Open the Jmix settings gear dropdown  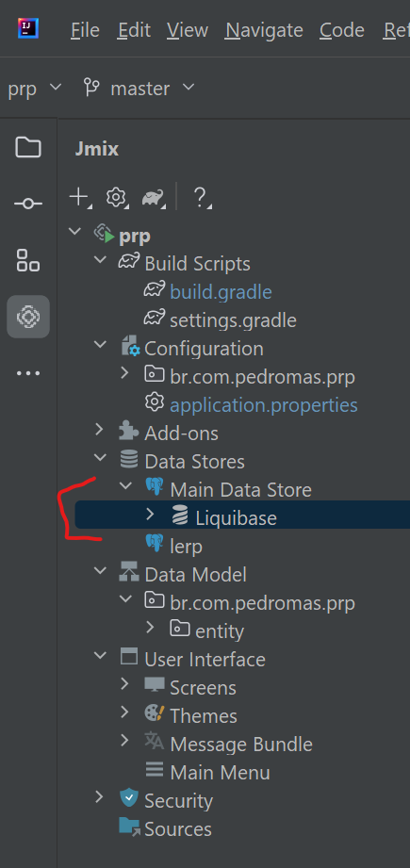click(117, 197)
